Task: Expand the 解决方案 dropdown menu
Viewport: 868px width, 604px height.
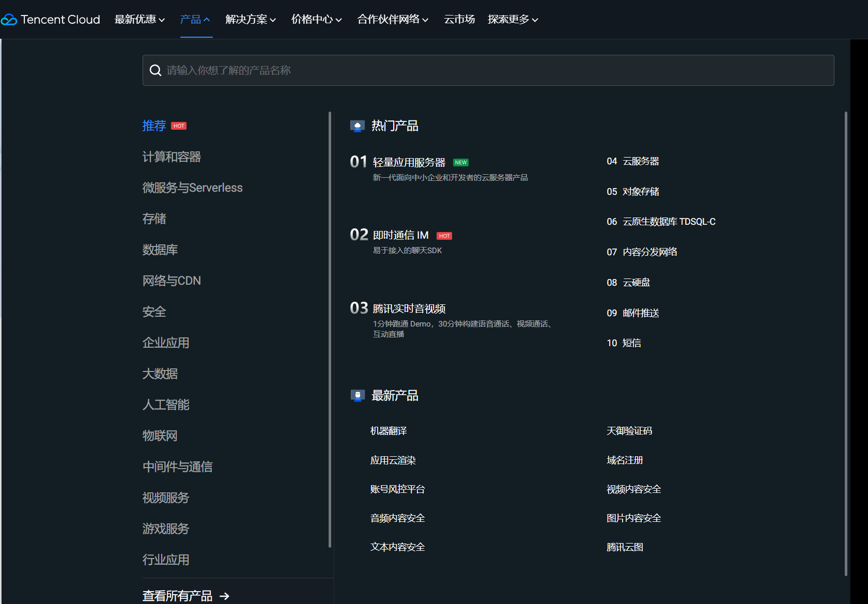Action: (251, 20)
